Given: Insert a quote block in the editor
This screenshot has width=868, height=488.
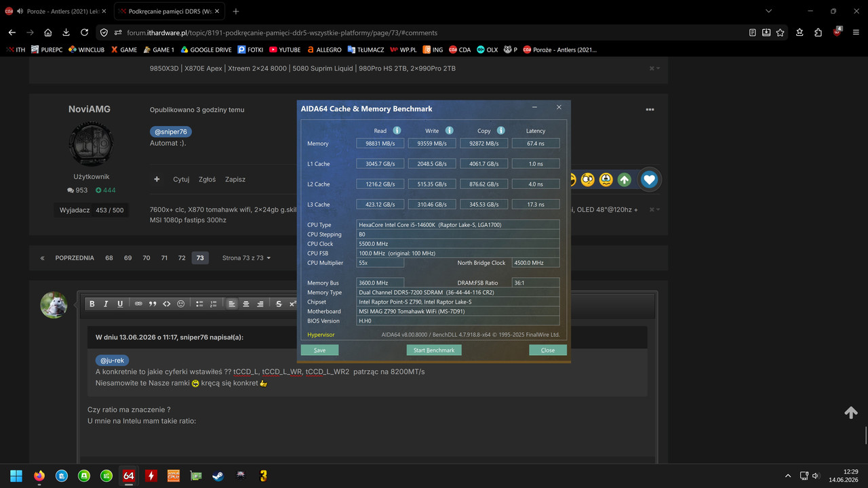Looking at the screenshot, I should (153, 304).
